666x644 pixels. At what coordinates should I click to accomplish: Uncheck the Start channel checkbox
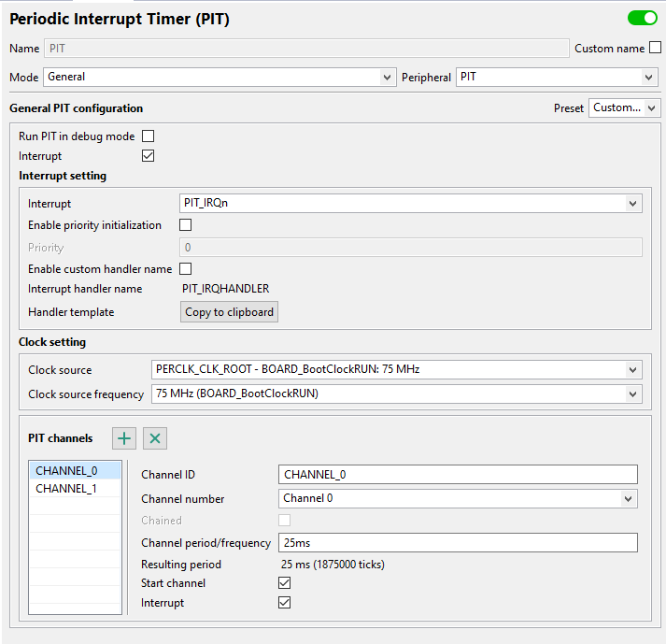(285, 583)
